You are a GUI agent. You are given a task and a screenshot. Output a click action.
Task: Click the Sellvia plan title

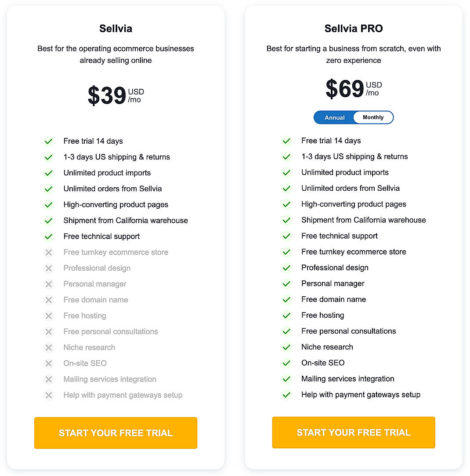(116, 28)
